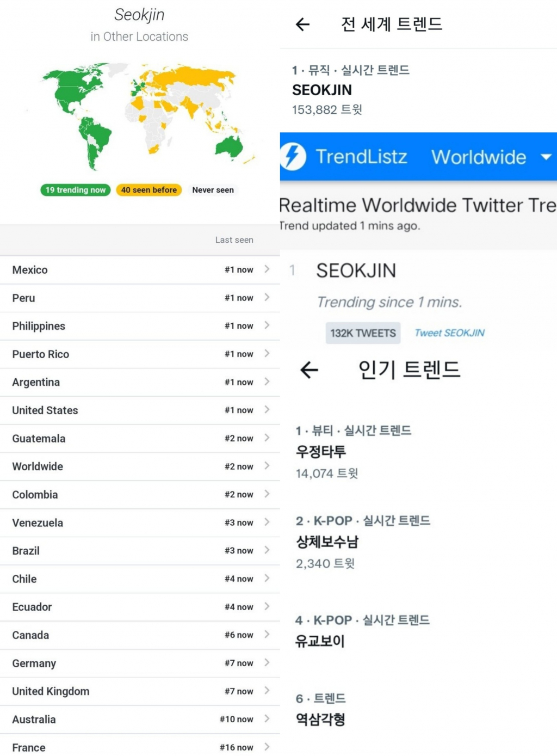Click the 'Worldwide' label in TrendListz bar
557x756 pixels.
click(479, 157)
